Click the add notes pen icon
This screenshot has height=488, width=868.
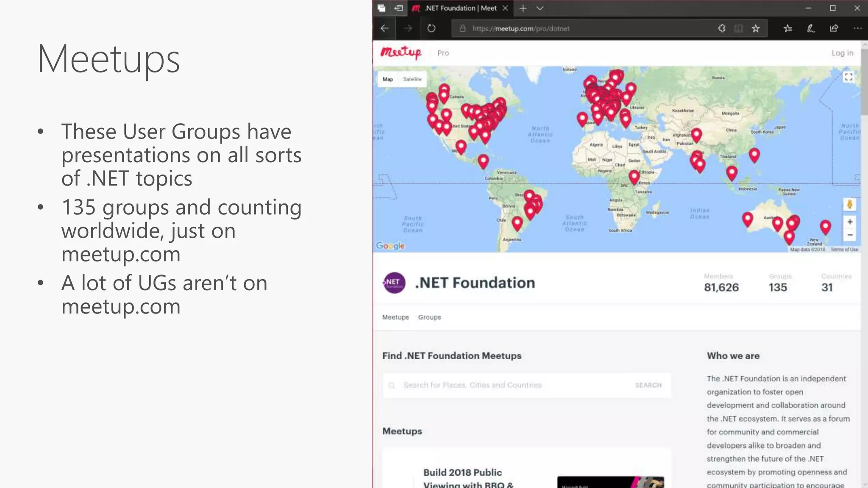click(810, 28)
